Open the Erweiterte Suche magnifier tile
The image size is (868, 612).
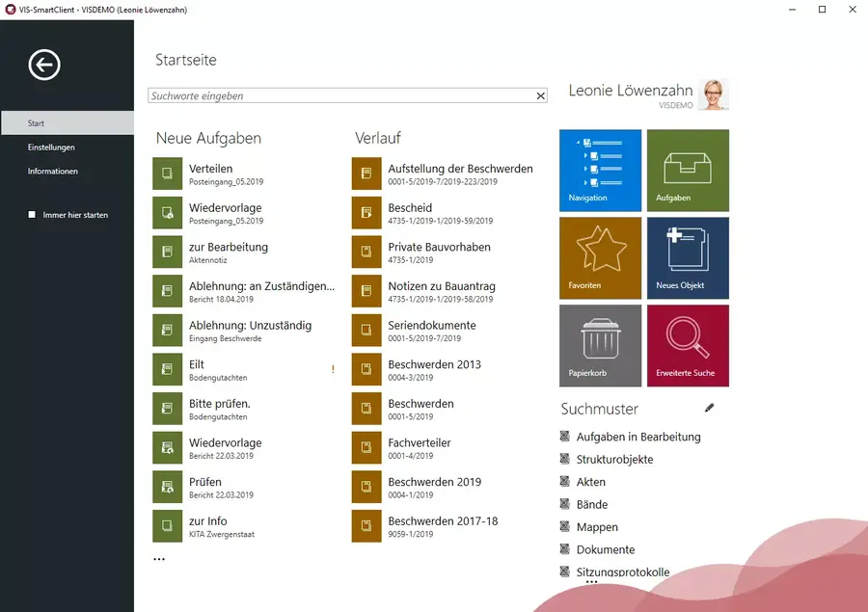click(x=687, y=345)
